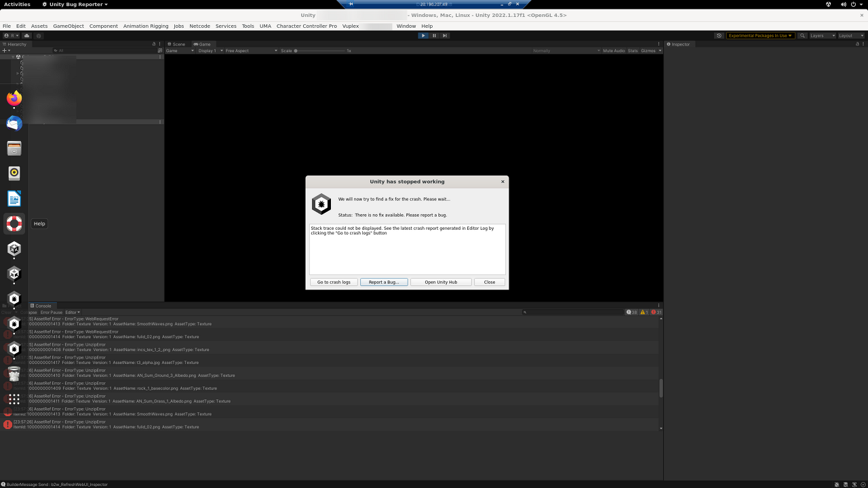Open the Vuplex menu
The width and height of the screenshot is (868, 488).
(x=351, y=26)
